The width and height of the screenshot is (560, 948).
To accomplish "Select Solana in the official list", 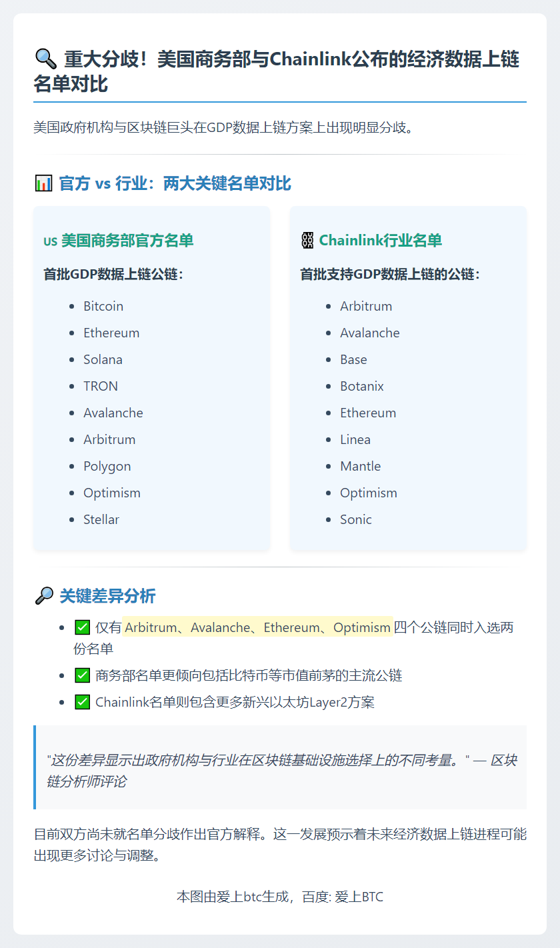I will (x=103, y=359).
